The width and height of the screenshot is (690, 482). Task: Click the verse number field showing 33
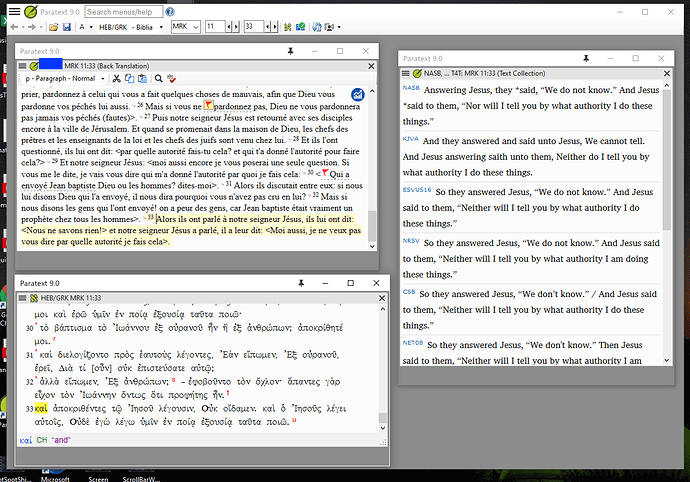click(254, 27)
